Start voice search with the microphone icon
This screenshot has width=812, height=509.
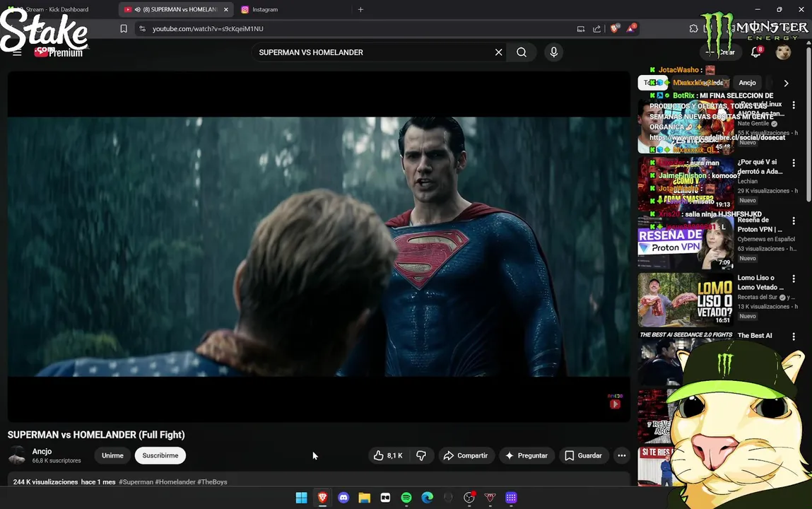(553, 52)
